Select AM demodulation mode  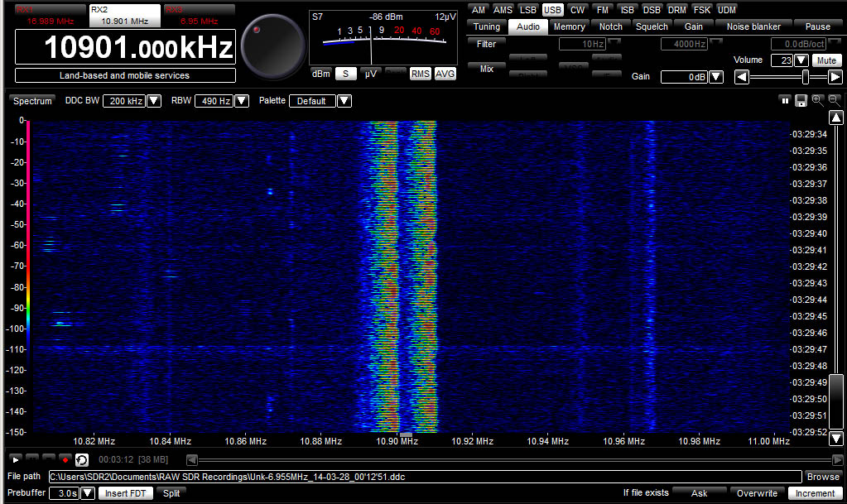478,10
